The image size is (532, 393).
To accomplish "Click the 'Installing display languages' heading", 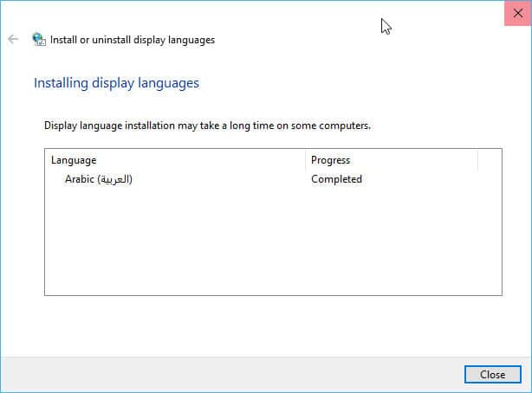I will 116,83.
